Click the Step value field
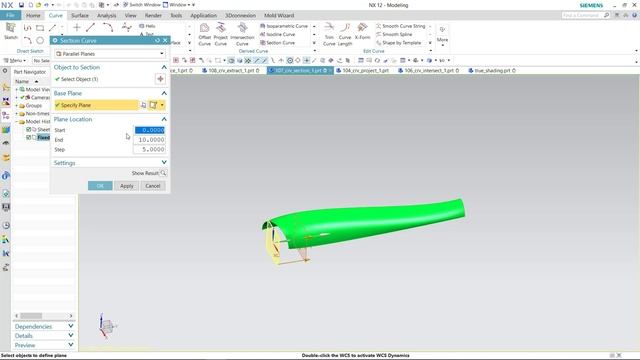 click(x=150, y=149)
